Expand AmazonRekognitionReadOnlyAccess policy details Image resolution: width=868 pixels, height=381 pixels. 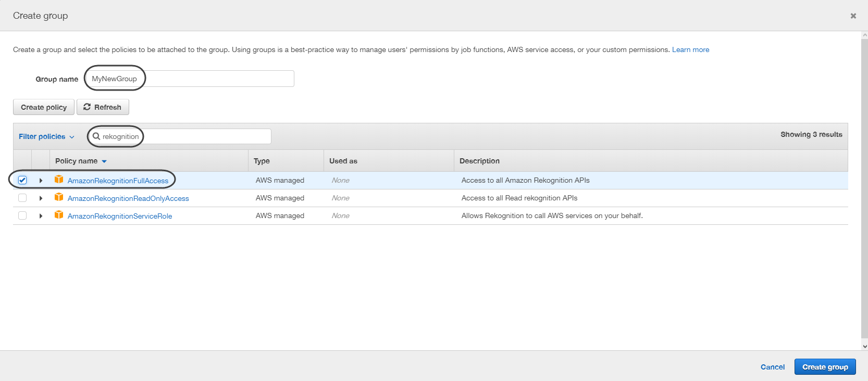coord(41,198)
